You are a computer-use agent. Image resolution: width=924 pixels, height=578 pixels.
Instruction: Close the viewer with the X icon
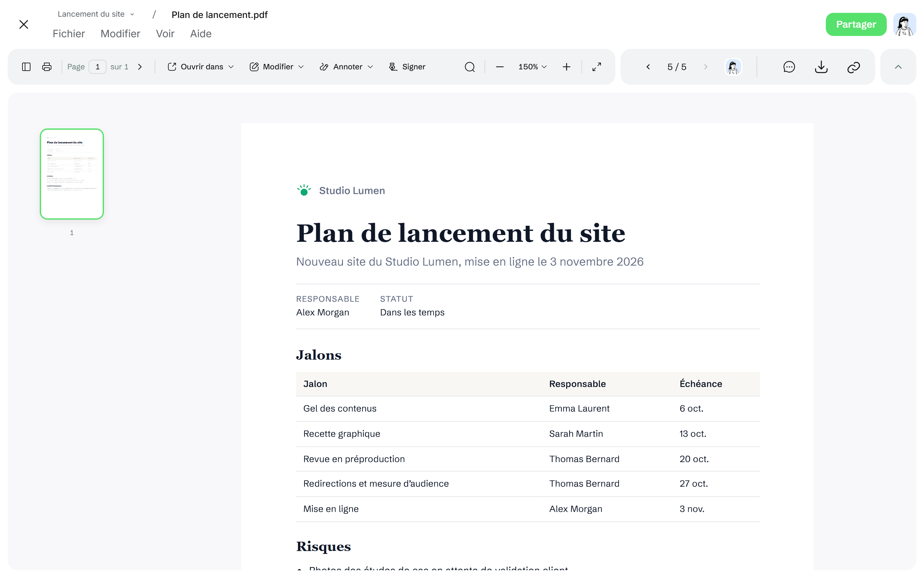24,24
